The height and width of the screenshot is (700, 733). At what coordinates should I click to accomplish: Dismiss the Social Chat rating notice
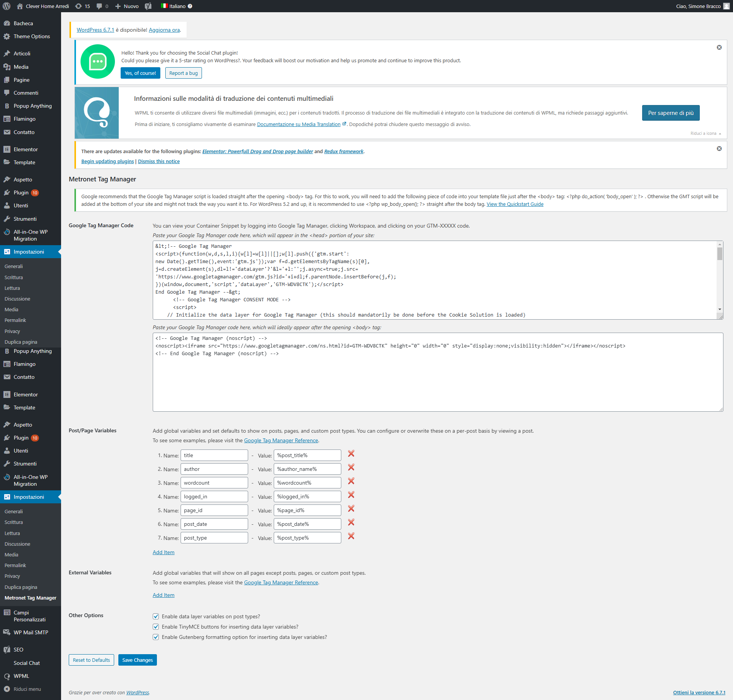(719, 47)
